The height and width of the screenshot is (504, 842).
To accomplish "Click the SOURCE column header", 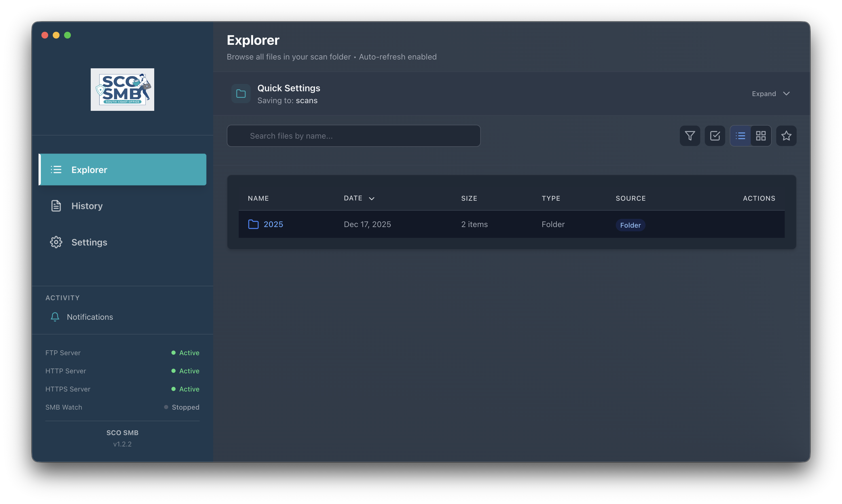I will tap(631, 198).
